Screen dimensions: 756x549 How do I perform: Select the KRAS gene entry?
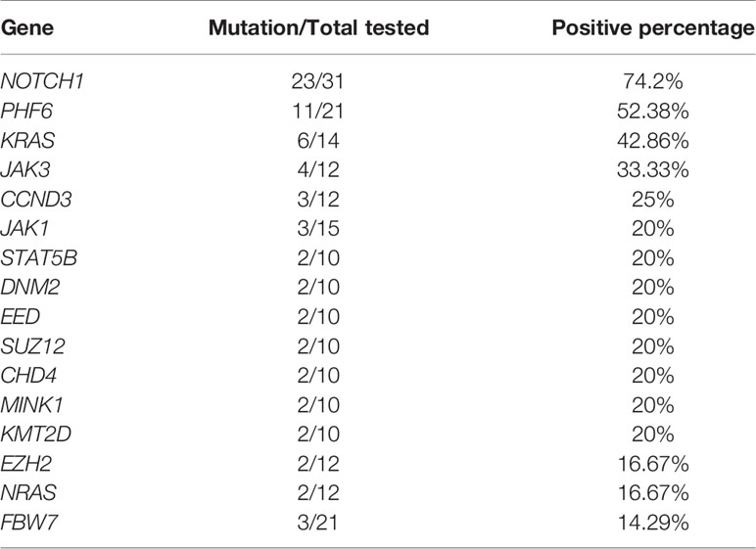[x=27, y=140]
